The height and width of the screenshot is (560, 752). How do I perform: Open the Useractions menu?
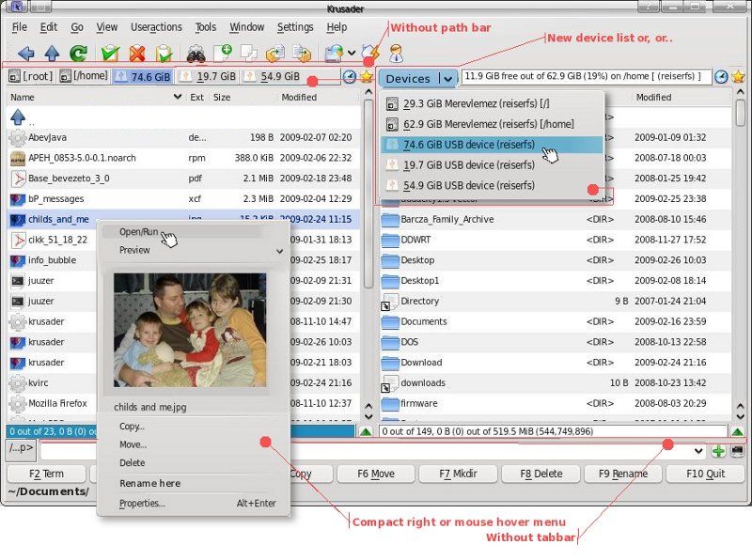pos(156,27)
